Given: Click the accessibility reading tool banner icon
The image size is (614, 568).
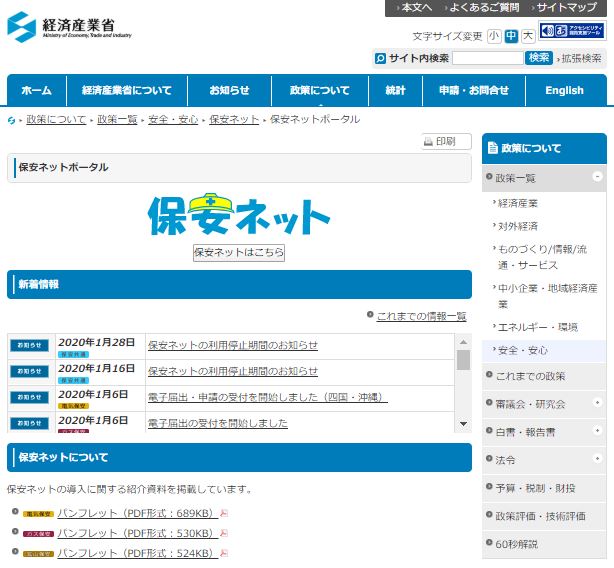Looking at the screenshot, I should click(572, 30).
